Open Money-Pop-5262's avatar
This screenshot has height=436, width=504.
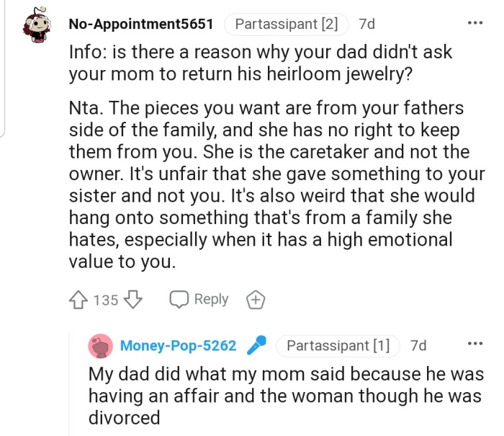102,346
